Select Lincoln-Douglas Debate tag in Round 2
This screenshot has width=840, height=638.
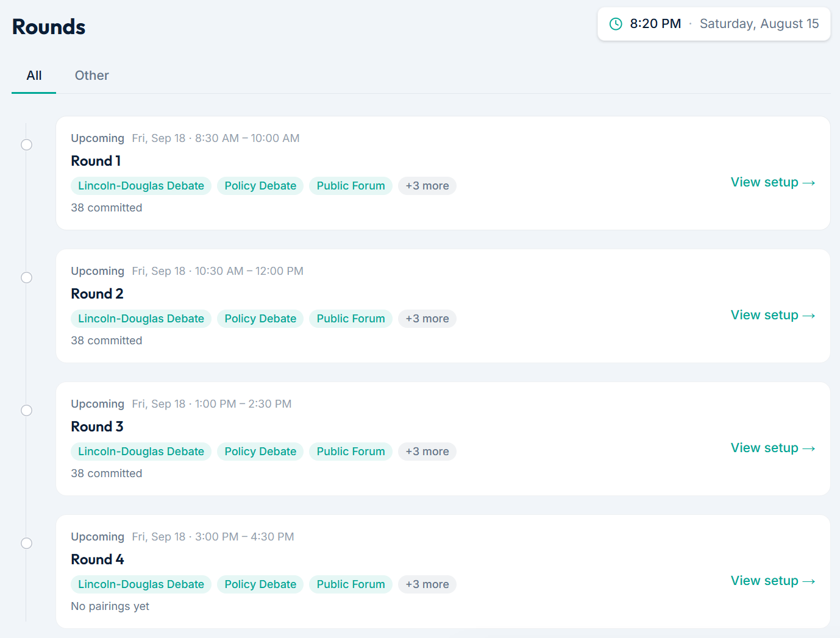click(141, 319)
